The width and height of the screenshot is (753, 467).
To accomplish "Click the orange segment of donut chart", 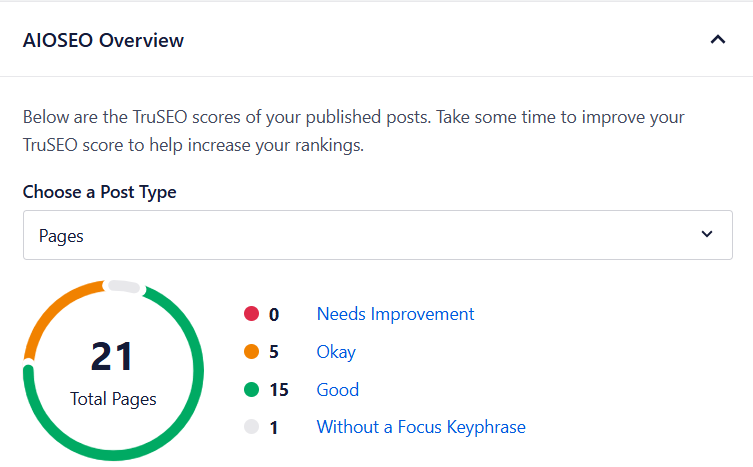I will [53, 311].
